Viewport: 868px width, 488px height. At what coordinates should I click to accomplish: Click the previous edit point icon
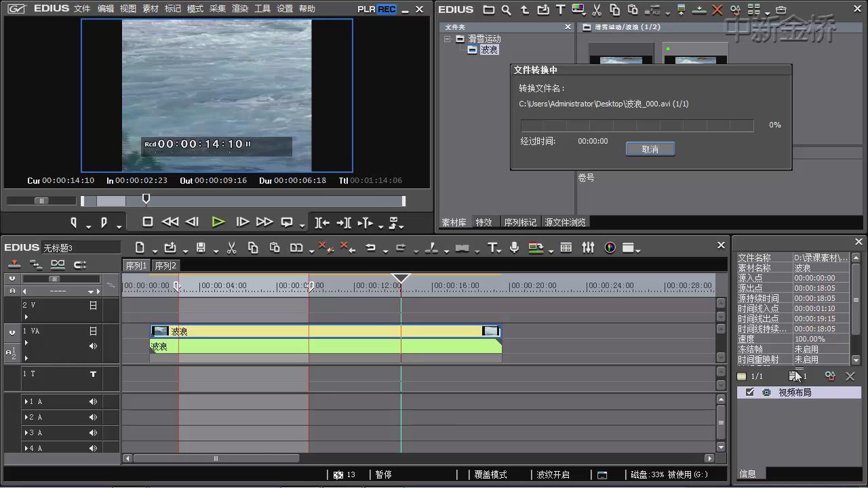322,222
